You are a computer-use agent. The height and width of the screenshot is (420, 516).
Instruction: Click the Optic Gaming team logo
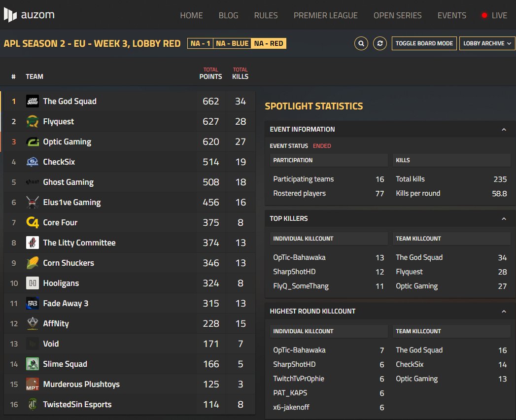[32, 142]
